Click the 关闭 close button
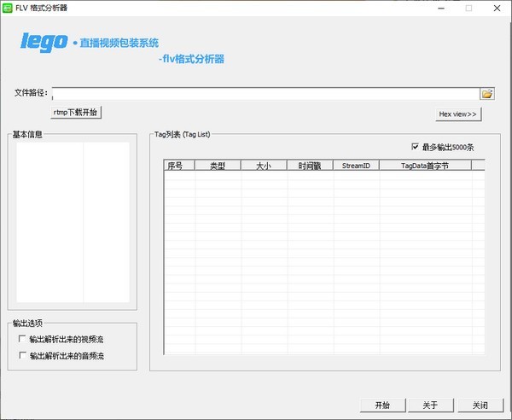The height and width of the screenshot is (420, 512). tap(480, 405)
